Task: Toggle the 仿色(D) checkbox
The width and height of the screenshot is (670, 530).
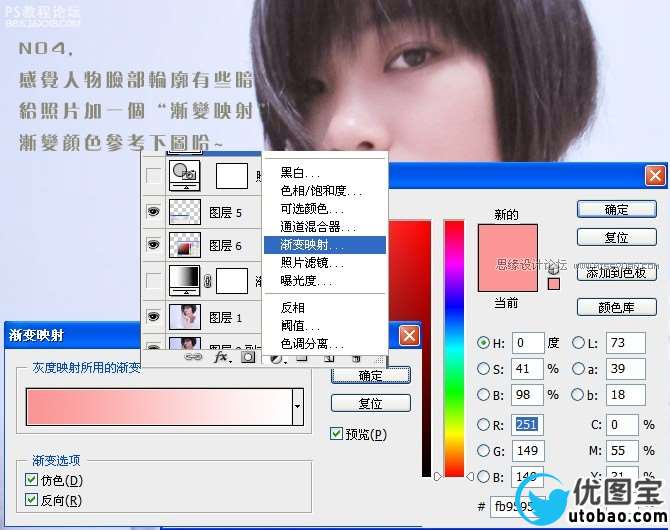Action: tap(31, 480)
